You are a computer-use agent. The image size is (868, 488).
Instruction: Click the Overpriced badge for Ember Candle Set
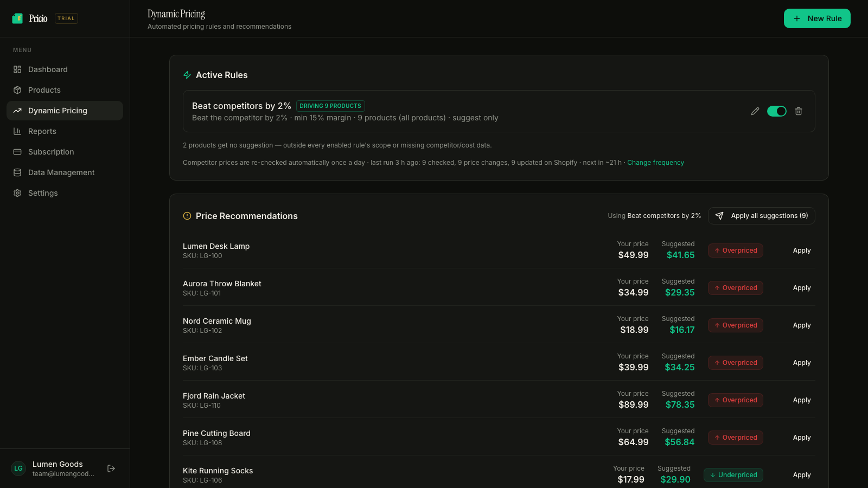pos(736,363)
